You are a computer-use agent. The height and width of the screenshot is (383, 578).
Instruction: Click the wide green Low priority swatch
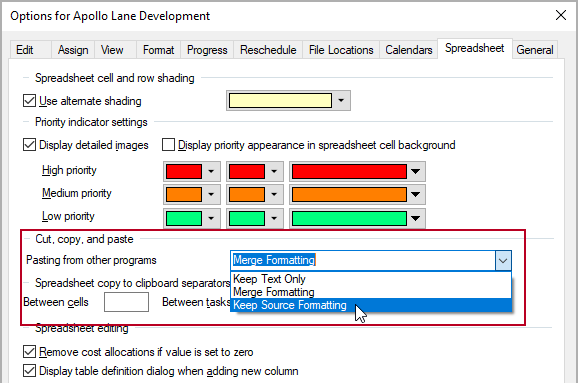click(x=349, y=218)
